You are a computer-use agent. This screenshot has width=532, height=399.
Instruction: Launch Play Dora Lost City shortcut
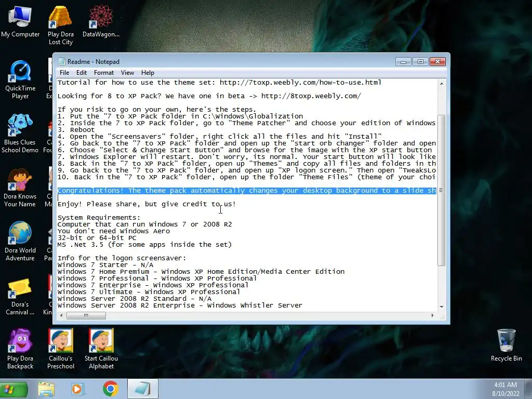coord(60,25)
